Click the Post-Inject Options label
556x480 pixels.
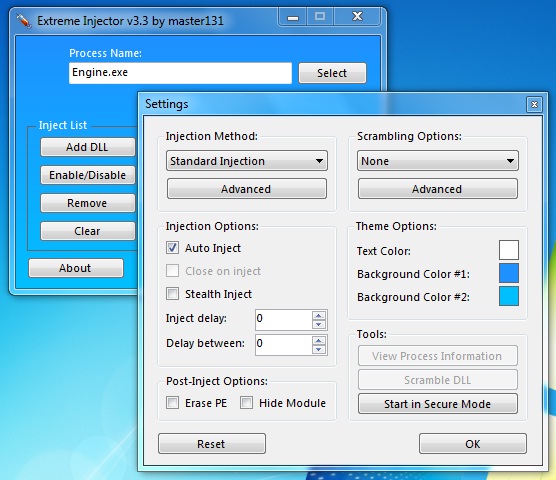217,381
